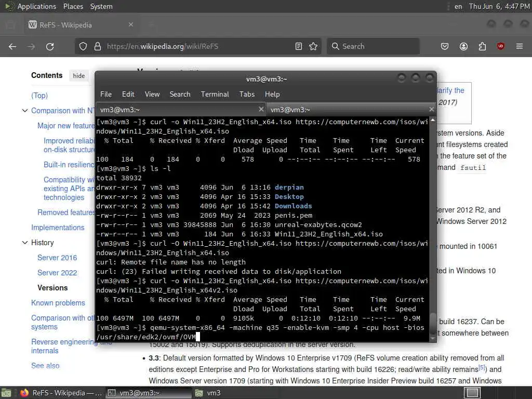
Task: Click the Downloads directory name in terminal listing
Action: (x=293, y=206)
